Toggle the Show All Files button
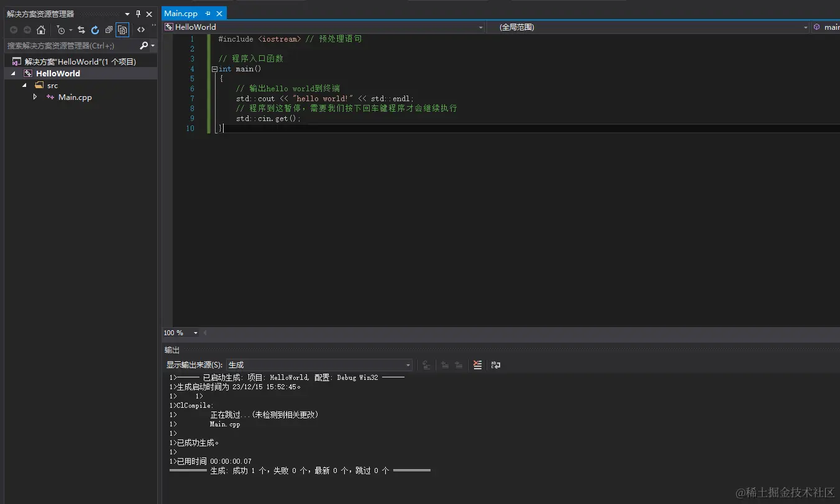The image size is (840, 504). [122, 30]
